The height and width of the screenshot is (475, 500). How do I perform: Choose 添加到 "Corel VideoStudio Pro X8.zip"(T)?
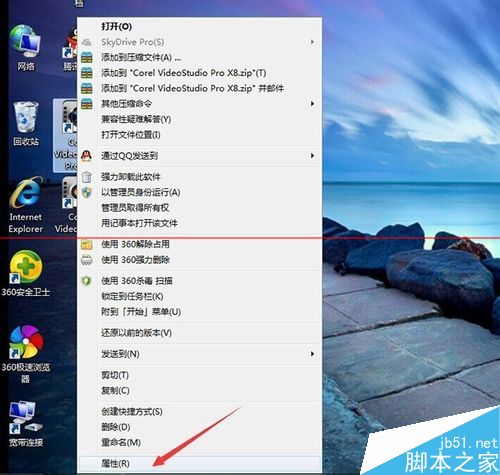click(200, 73)
